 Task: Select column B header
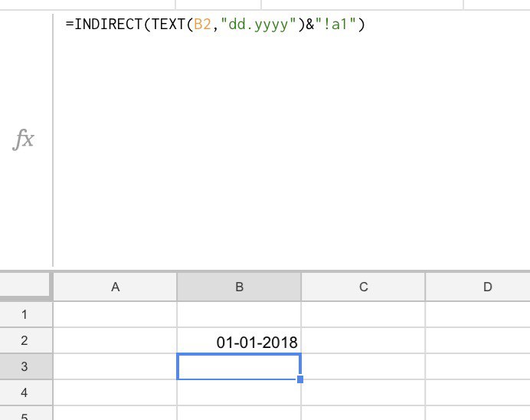click(239, 287)
